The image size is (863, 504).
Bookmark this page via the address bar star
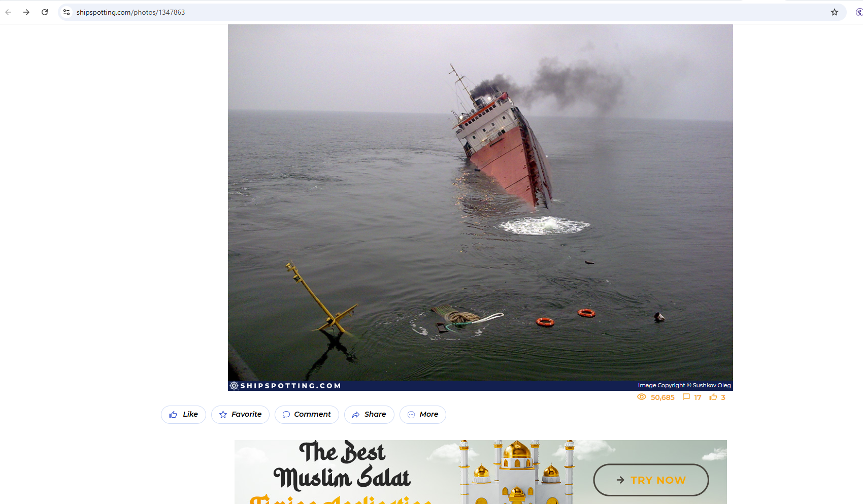[835, 12]
